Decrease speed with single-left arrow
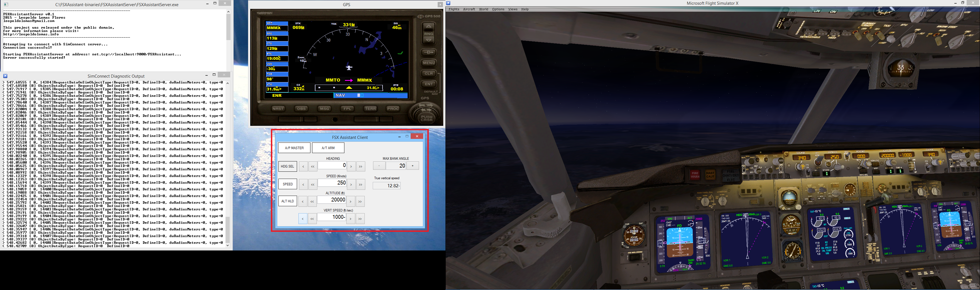 [303, 184]
